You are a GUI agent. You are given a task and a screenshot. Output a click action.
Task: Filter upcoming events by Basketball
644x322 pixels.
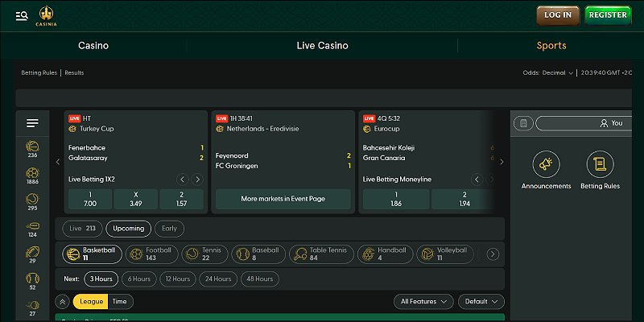click(x=92, y=254)
